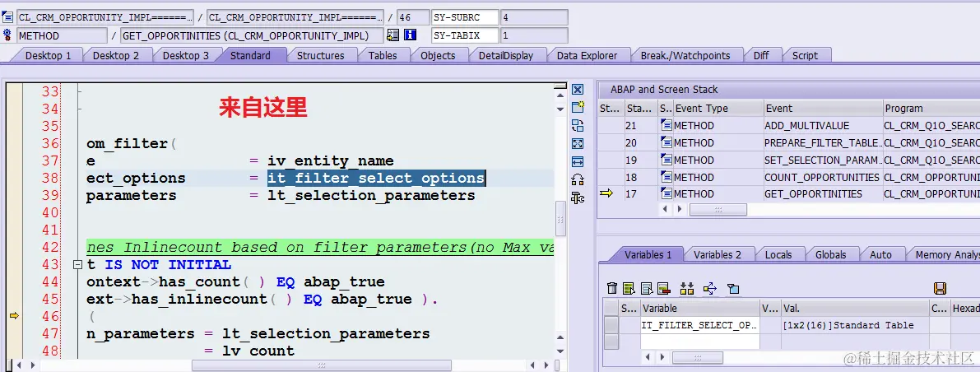This screenshot has width=980, height=372.
Task: Click the SY-SUBRC variable field
Action: [x=465, y=17]
